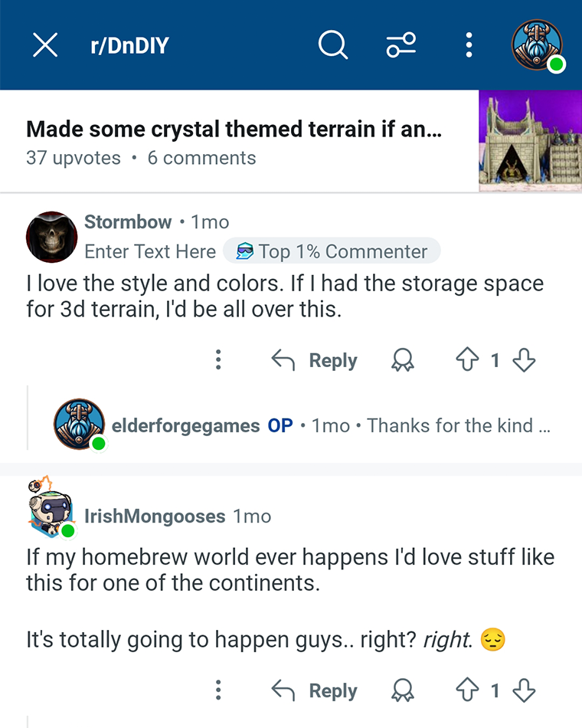Open the header three-dot overflow menu

469,45
